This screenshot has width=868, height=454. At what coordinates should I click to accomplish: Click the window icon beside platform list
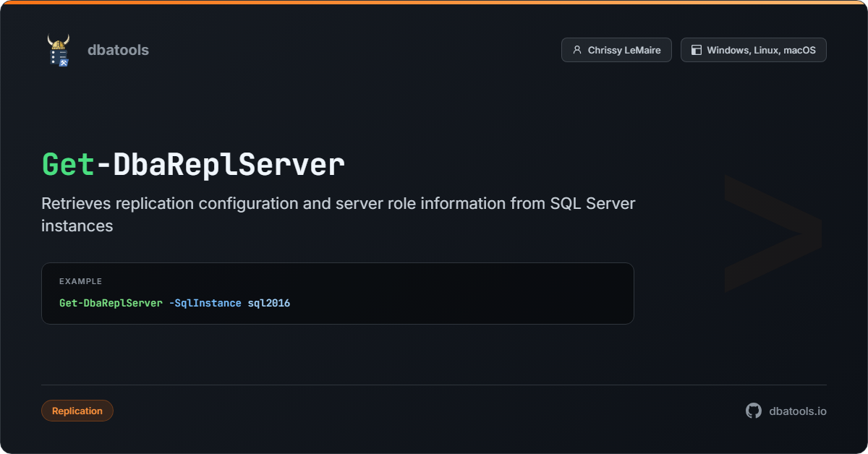point(697,50)
